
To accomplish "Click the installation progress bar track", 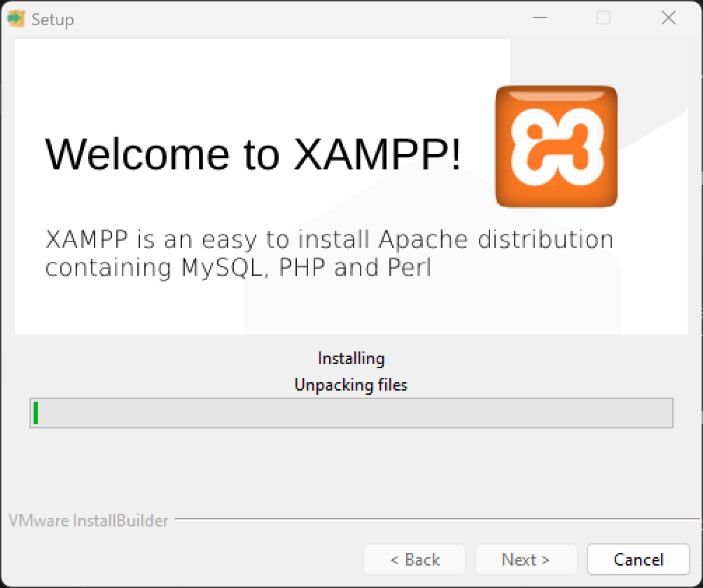I will (351, 413).
